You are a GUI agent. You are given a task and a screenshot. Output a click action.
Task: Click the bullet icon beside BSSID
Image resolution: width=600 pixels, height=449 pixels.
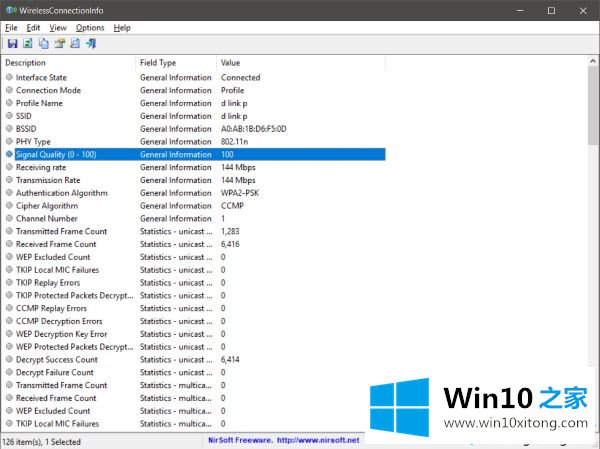click(x=10, y=128)
